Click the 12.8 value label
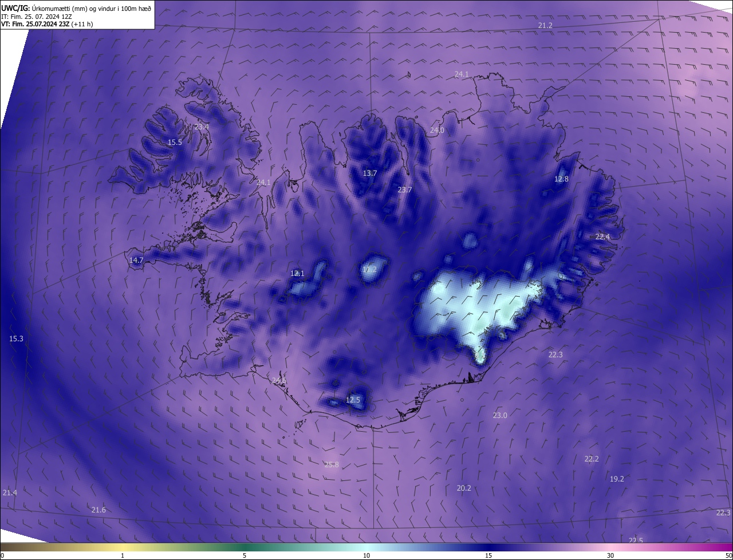733x560 pixels. point(561,179)
